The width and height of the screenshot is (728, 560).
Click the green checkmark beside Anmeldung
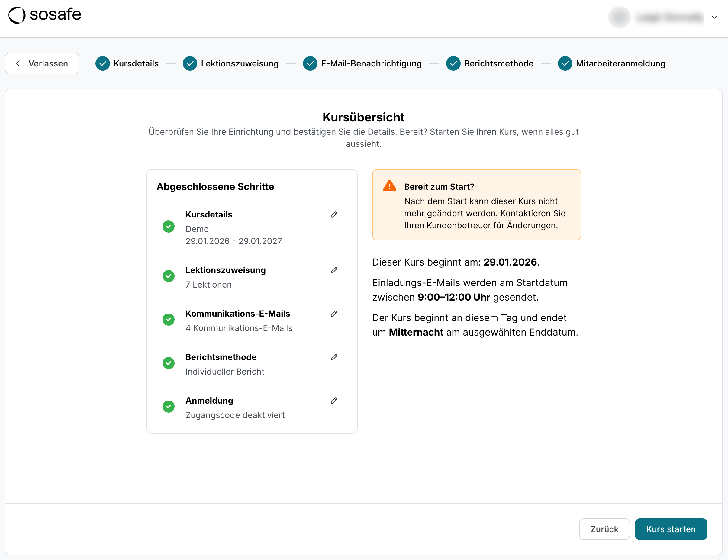tap(169, 407)
